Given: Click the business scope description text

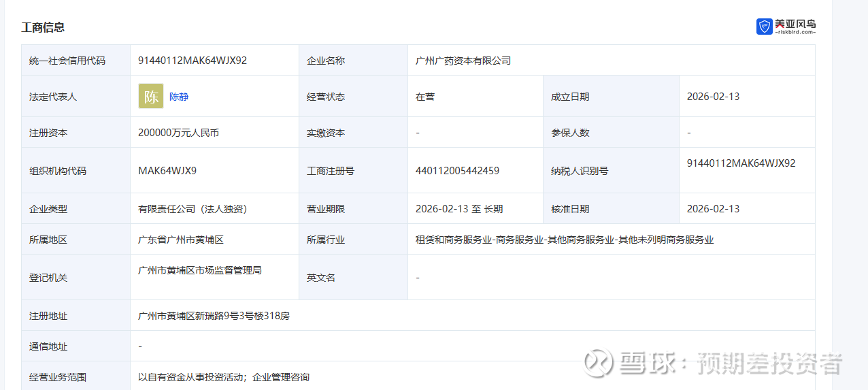Looking at the screenshot, I should pos(224,377).
